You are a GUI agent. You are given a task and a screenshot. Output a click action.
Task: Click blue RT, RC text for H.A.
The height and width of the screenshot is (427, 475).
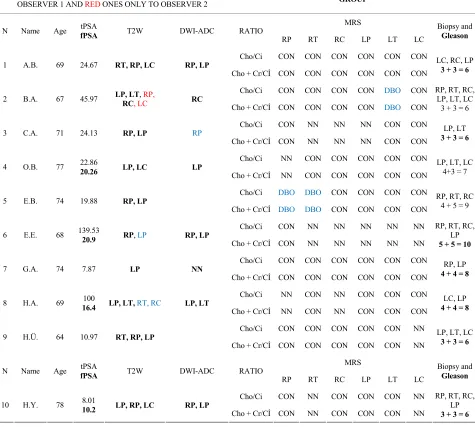(149, 303)
